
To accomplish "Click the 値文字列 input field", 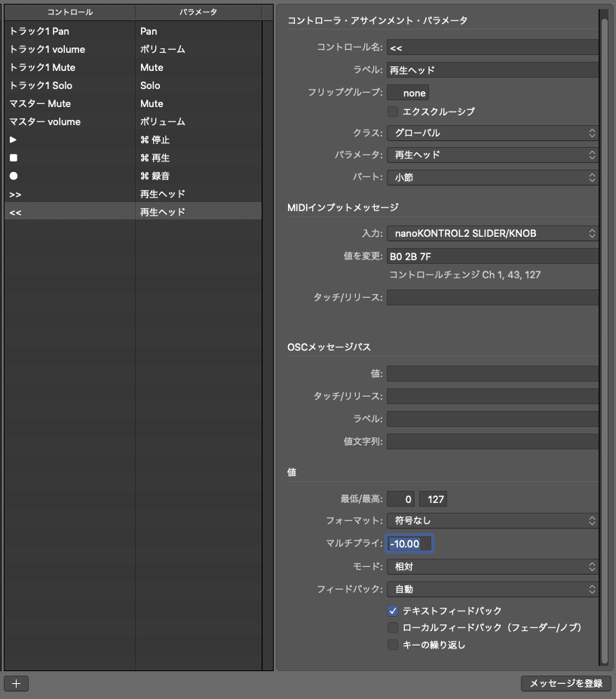I will coord(492,441).
